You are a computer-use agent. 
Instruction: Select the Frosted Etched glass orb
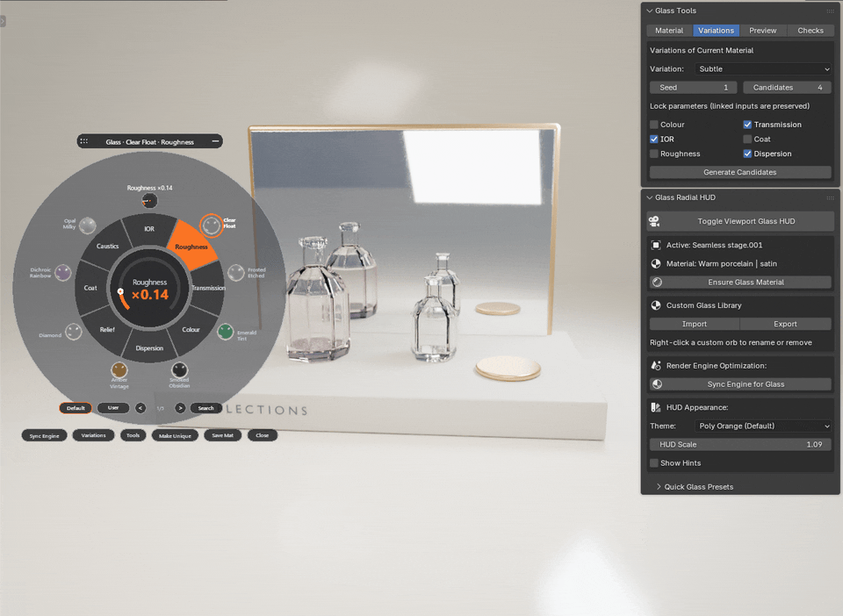[x=235, y=273]
